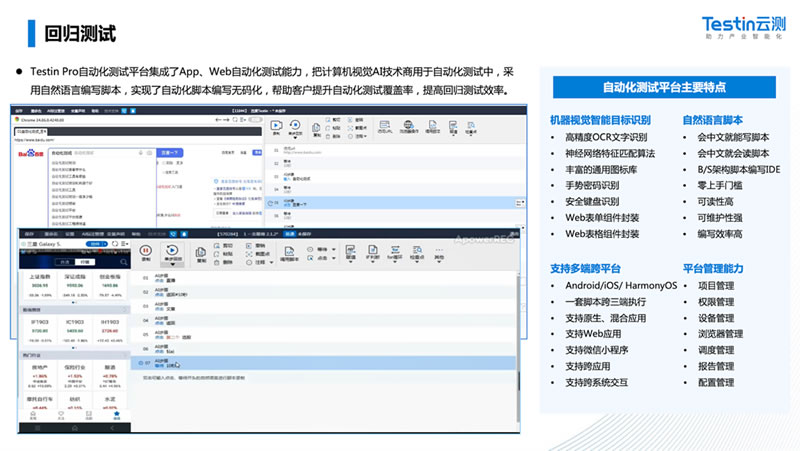Screen dimensions: 800x451
Task: Click 粘贴 paste icon in lower window toolbar
Action: [217, 254]
